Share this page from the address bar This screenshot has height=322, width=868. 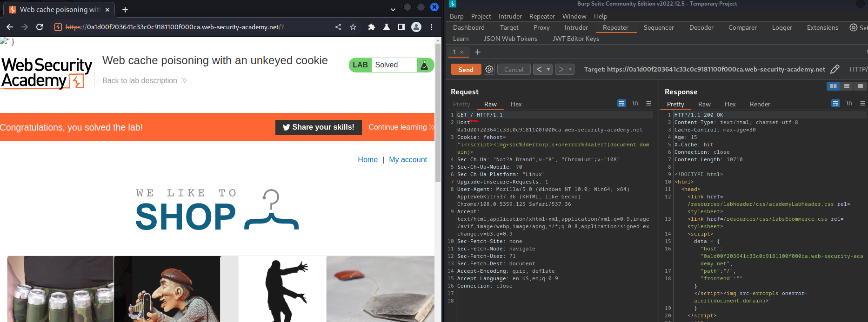pos(338,27)
